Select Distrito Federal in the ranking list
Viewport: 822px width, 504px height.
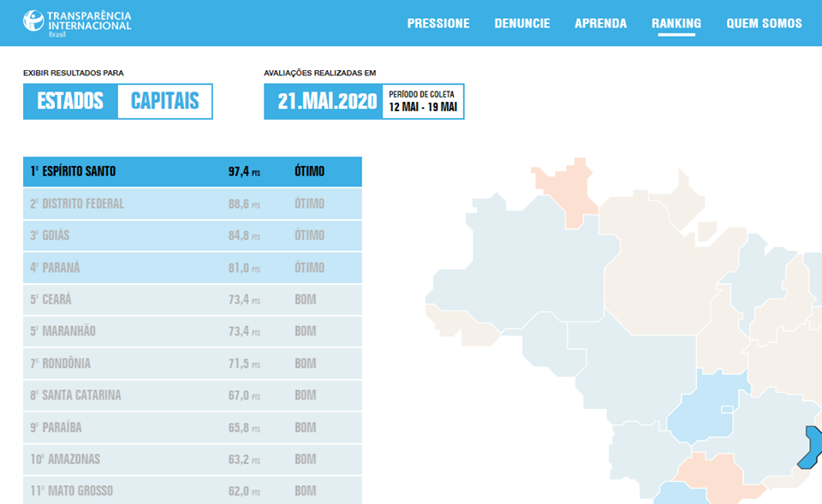(x=192, y=204)
